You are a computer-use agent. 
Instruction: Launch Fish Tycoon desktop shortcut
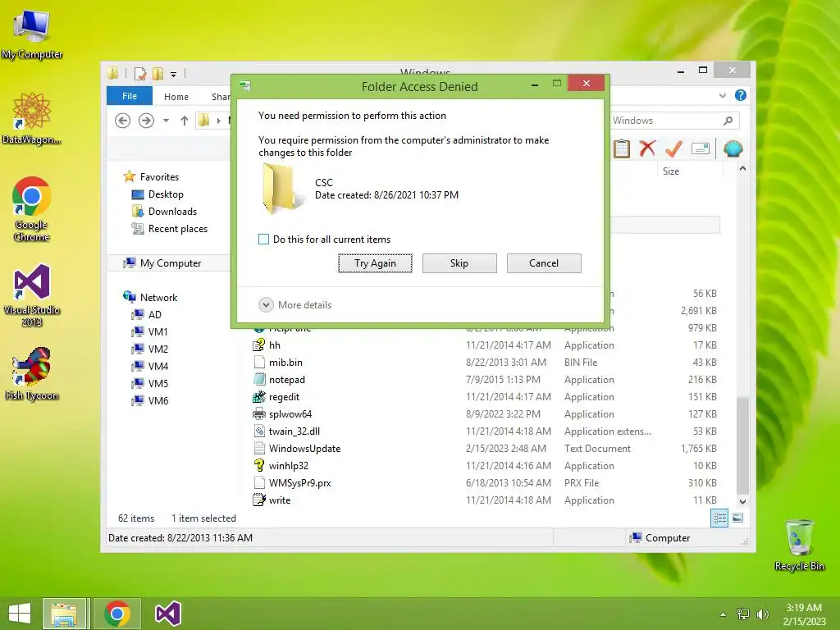32,373
